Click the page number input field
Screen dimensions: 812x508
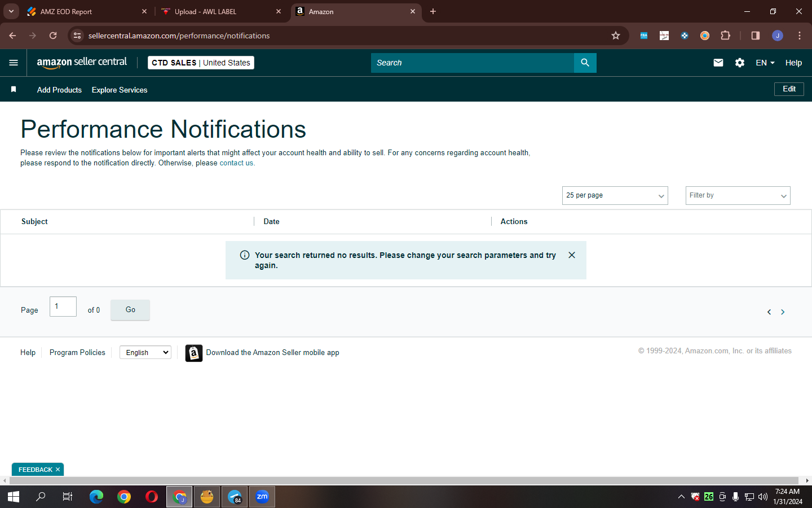click(x=63, y=306)
